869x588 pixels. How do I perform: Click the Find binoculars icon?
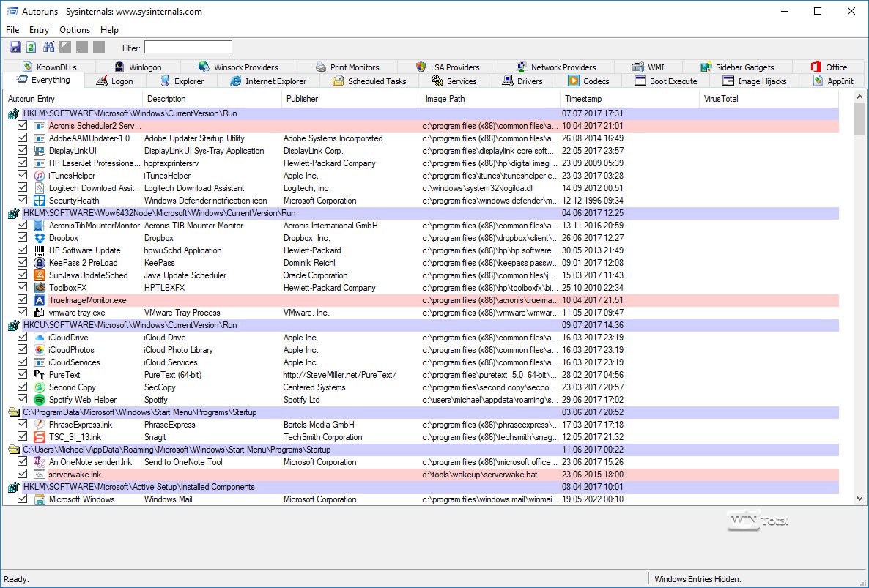tap(49, 48)
